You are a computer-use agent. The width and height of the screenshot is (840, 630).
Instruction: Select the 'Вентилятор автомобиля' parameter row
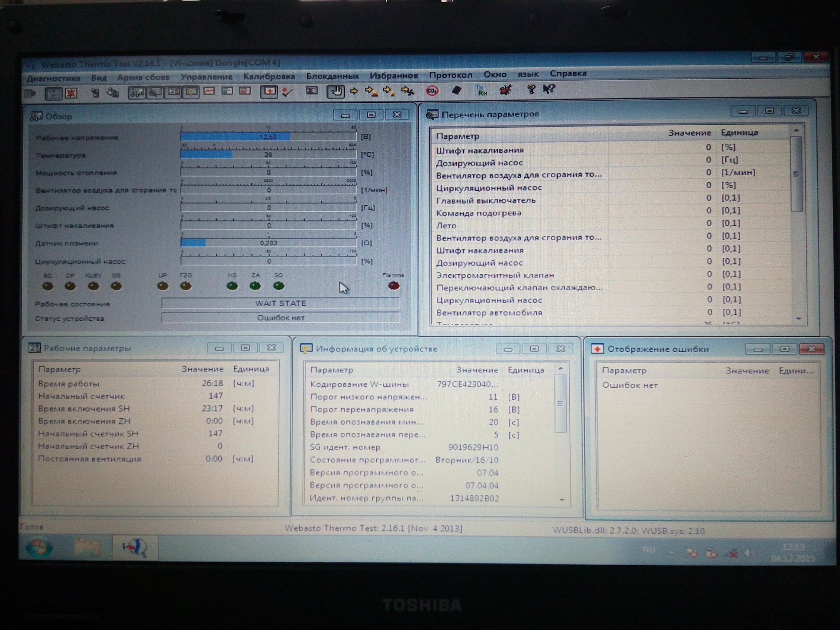point(611,312)
